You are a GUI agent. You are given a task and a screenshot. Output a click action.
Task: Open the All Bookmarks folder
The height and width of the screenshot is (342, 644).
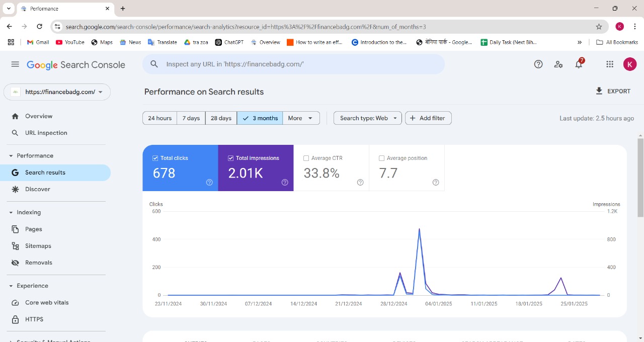617,42
